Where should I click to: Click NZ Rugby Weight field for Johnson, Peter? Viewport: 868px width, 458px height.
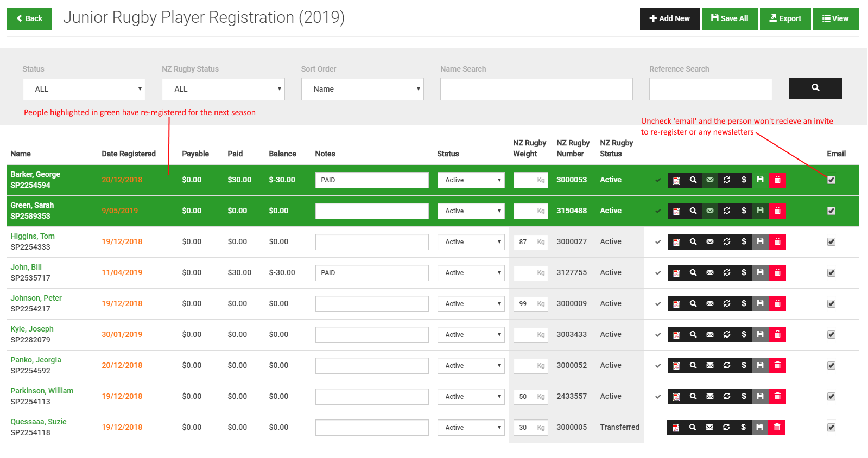(x=530, y=304)
